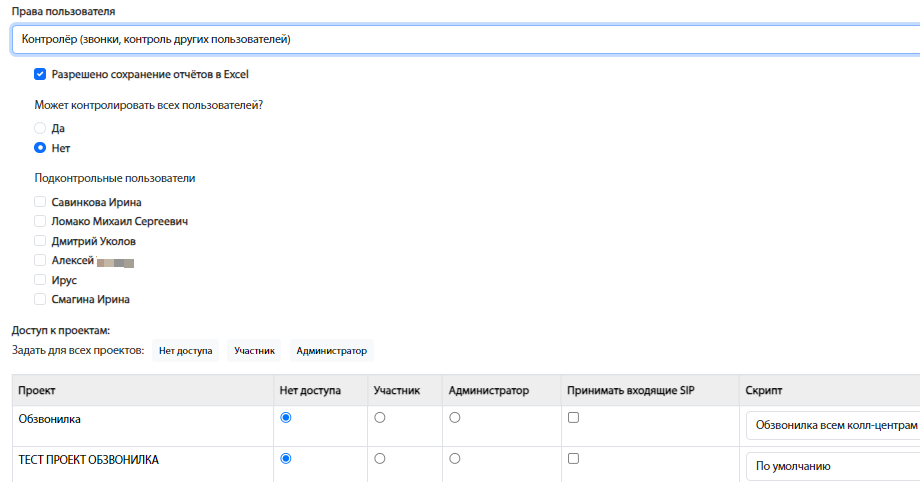Select "Да" for controlling all users
920x482 pixels.
click(x=40, y=128)
